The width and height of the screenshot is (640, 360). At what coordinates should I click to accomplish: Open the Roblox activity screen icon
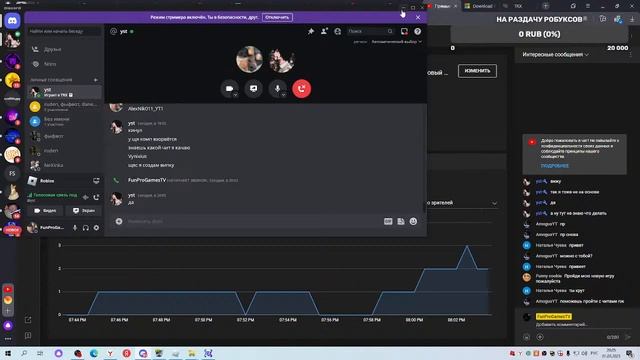[x=96, y=181]
